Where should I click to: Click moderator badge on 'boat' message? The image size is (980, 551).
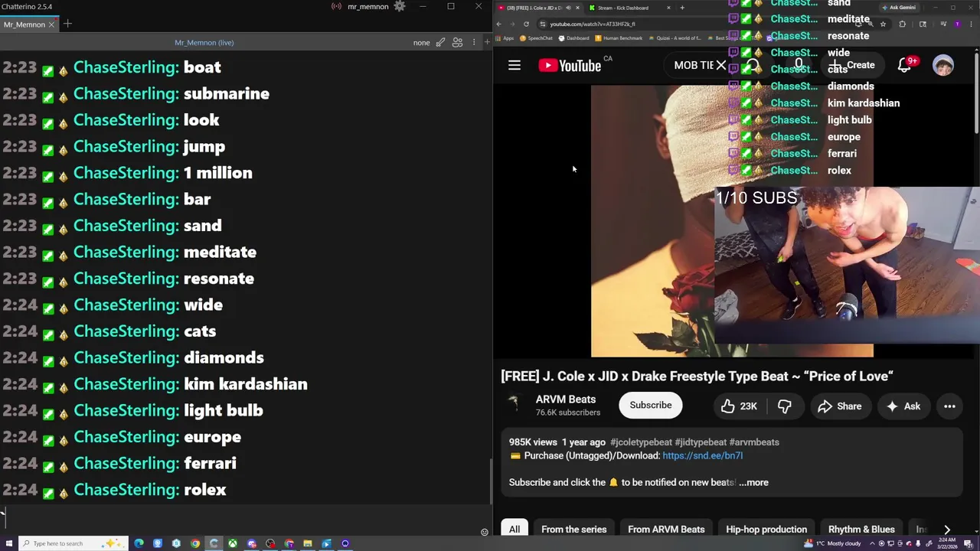coord(48,70)
